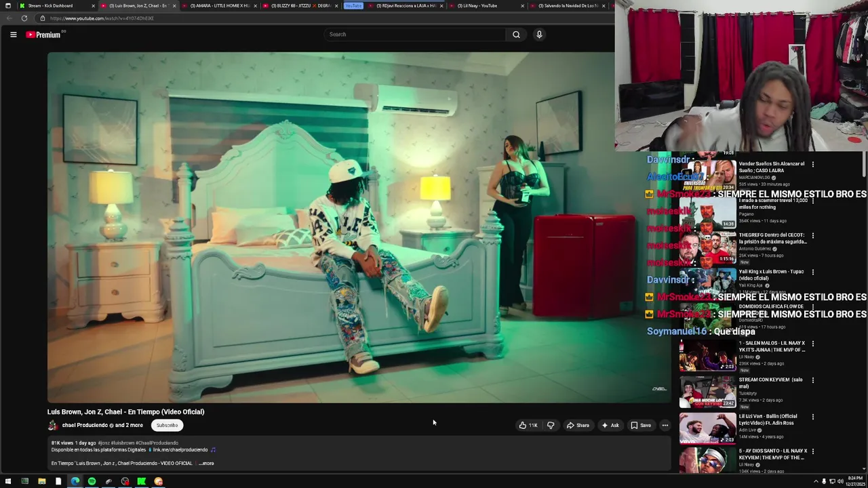868x488 pixels.
Task: Go to the YouTube Premium home logo
Action: [44, 35]
